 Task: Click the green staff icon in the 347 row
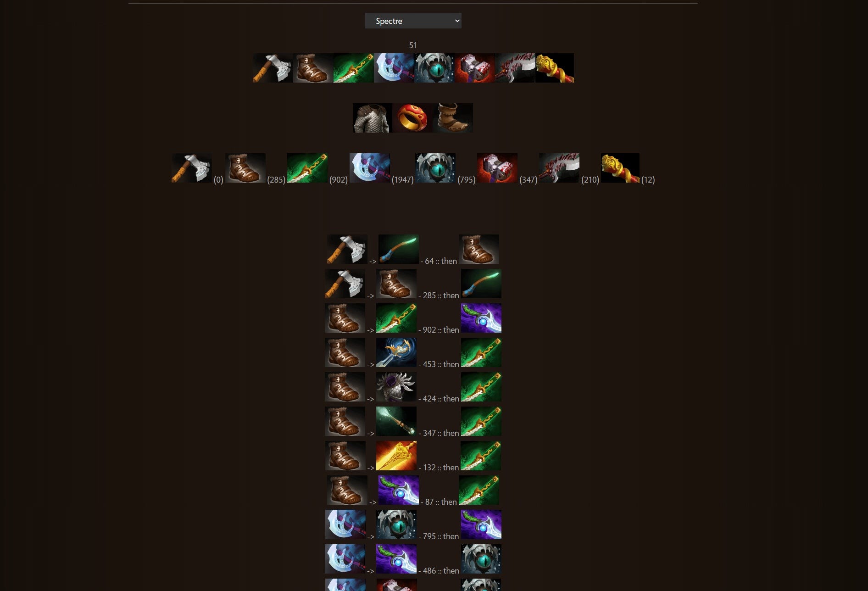pos(396,421)
